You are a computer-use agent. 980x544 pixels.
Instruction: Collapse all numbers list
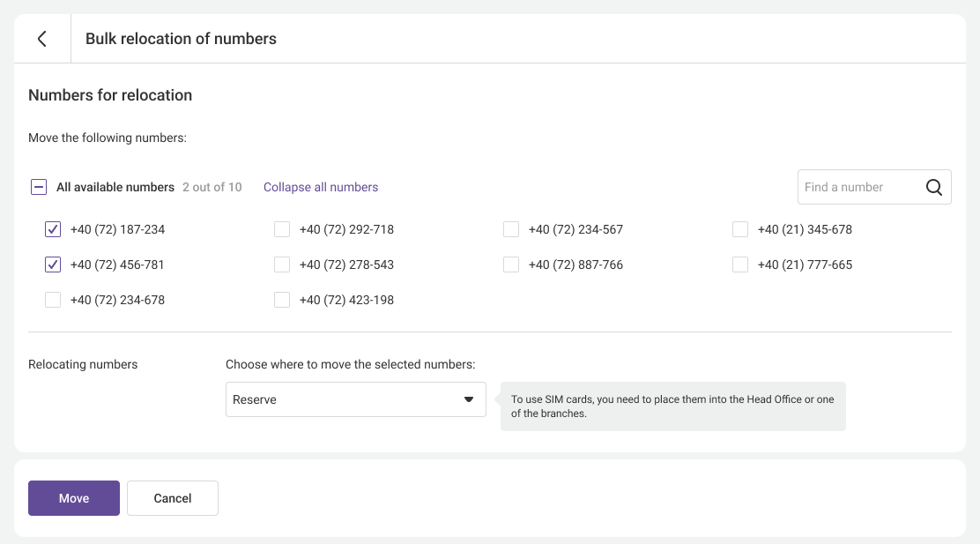click(x=321, y=187)
